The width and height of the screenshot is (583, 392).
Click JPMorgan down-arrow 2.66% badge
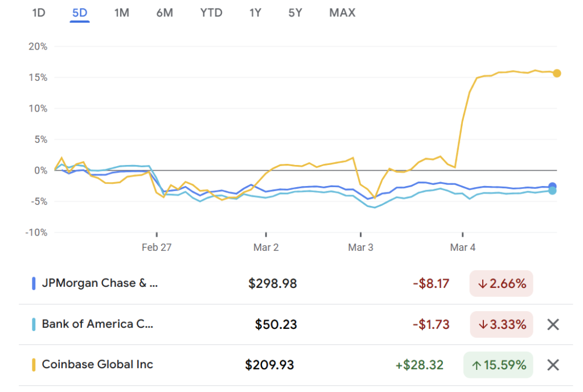pos(501,283)
